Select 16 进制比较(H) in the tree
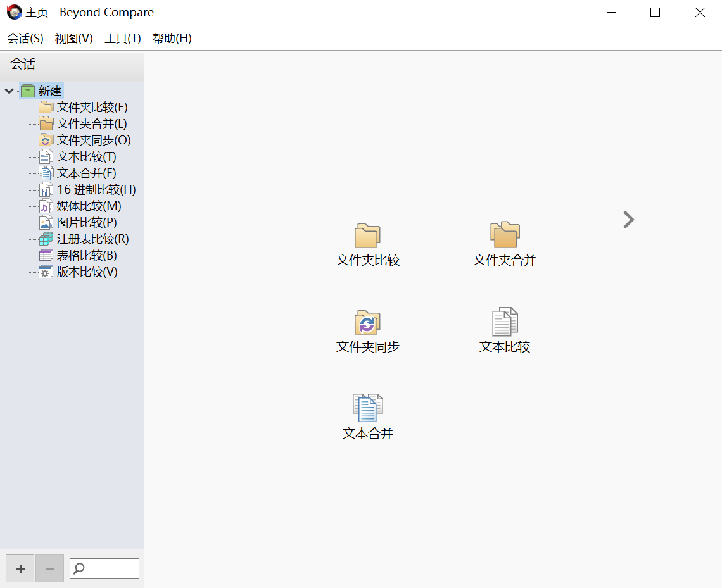Viewport: 722px width, 588px height. pos(96,189)
